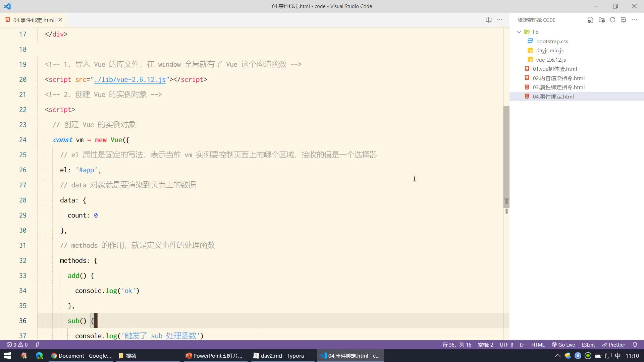Open the Edge Dev browser from taskbar
The image size is (644, 362).
click(x=39, y=356)
